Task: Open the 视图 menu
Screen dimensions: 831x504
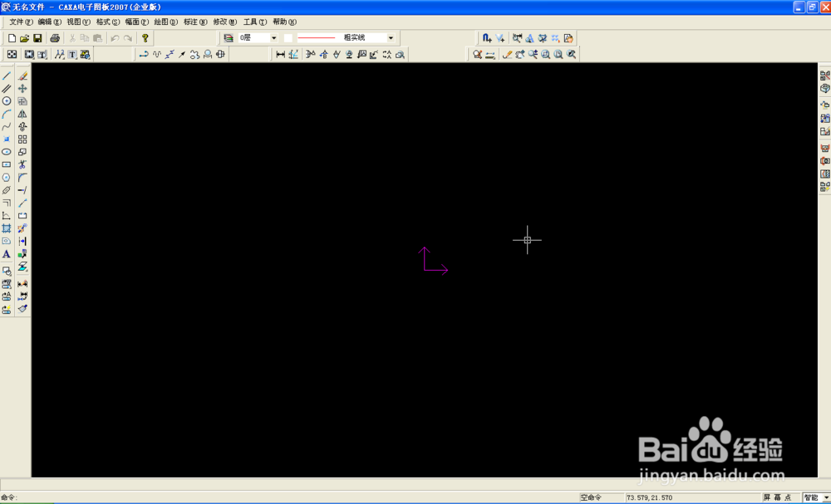Action: (78, 22)
